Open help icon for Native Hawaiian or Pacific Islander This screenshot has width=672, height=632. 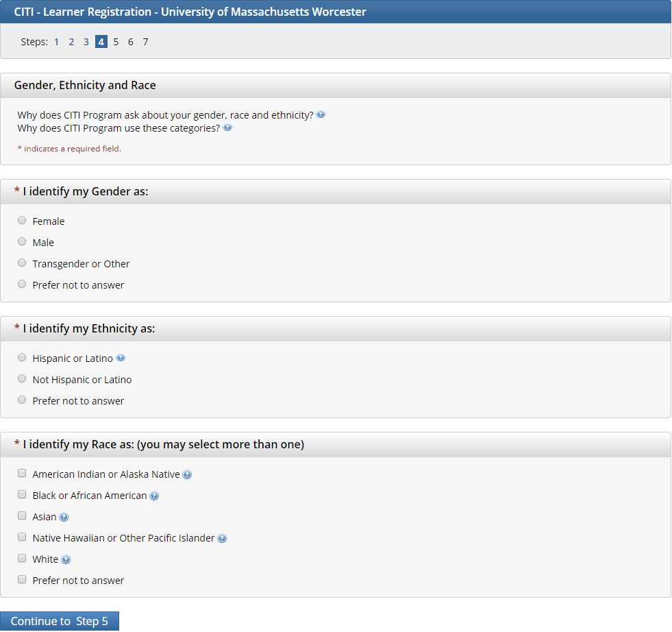pyautogui.click(x=222, y=538)
